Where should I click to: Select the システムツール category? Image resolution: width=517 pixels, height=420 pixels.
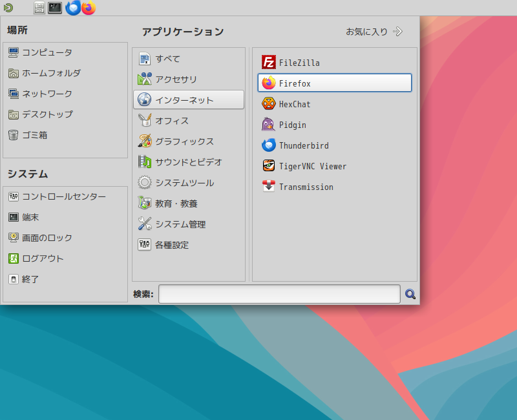click(189, 183)
